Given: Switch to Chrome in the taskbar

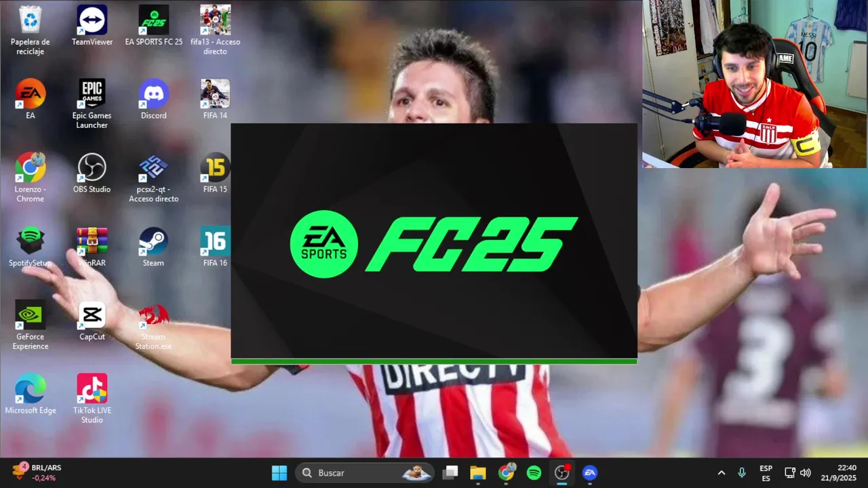Looking at the screenshot, I should (x=506, y=472).
